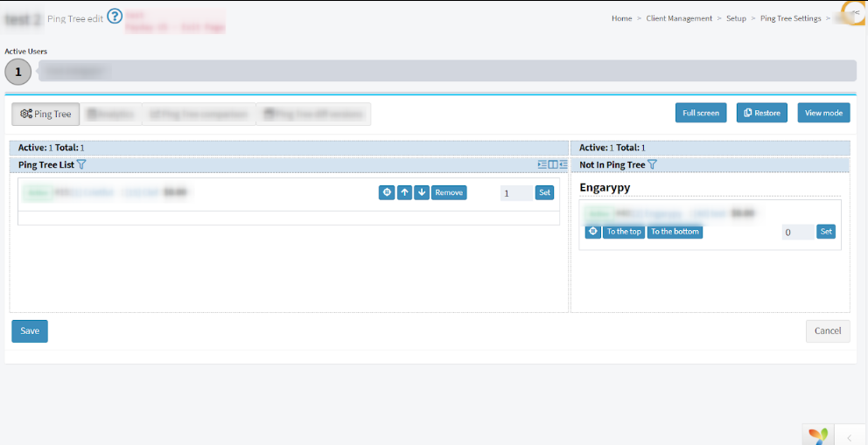
Task: Click position input field showing 1
Action: point(515,193)
